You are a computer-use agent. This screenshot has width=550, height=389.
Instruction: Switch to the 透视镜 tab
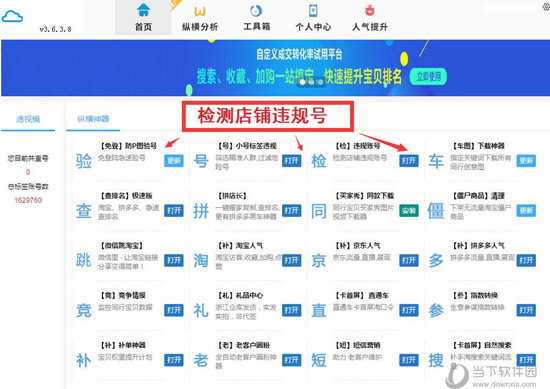pos(28,119)
